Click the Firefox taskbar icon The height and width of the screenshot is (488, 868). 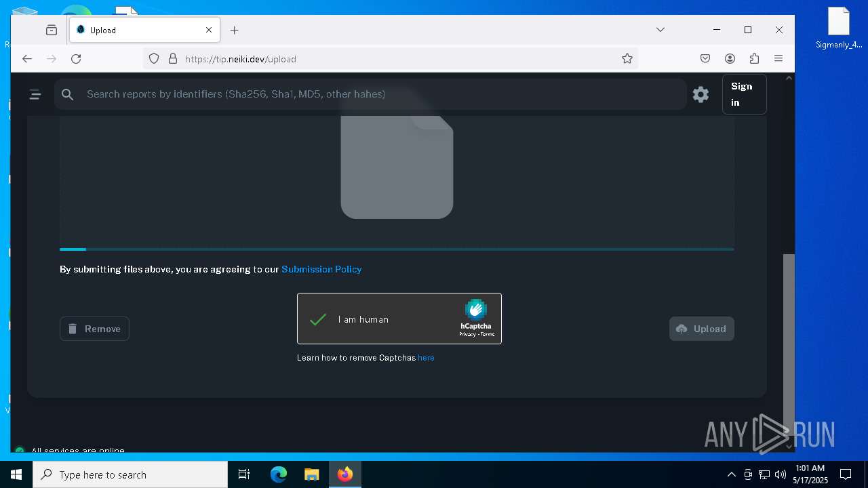point(345,474)
